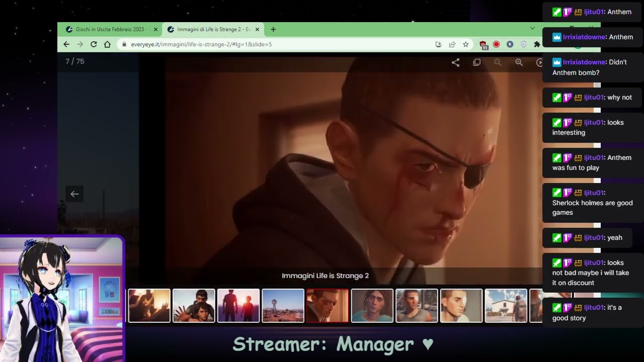This screenshot has width=644, height=362.
Task: Click the padlock site info icon
Action: click(124, 44)
